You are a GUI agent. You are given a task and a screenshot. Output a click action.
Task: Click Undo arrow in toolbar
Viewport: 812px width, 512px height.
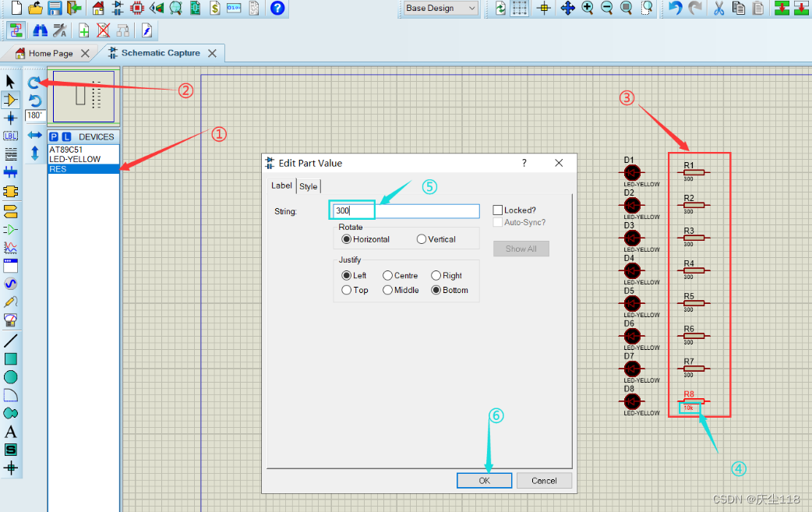[x=675, y=8]
